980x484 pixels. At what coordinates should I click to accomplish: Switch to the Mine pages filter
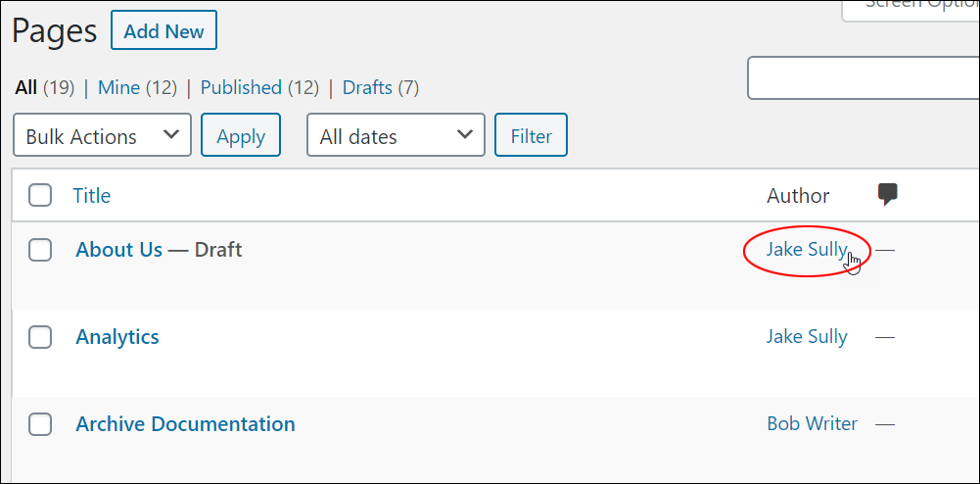click(x=118, y=87)
